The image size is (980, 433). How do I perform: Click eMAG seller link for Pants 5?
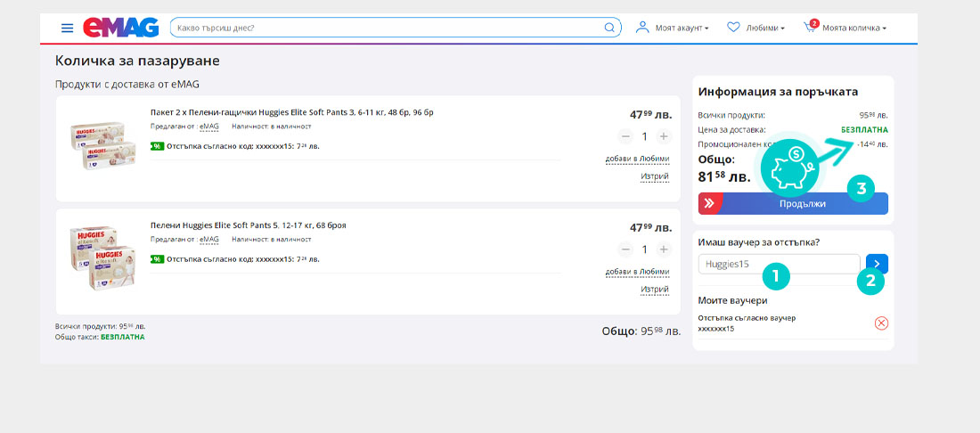click(x=209, y=240)
